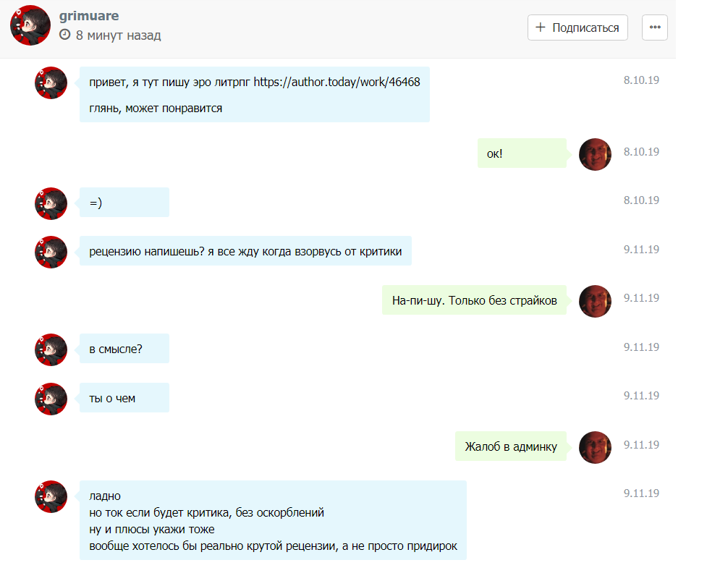
Task: Click the 8.10.19 timestamp of first message
Action: [641, 80]
